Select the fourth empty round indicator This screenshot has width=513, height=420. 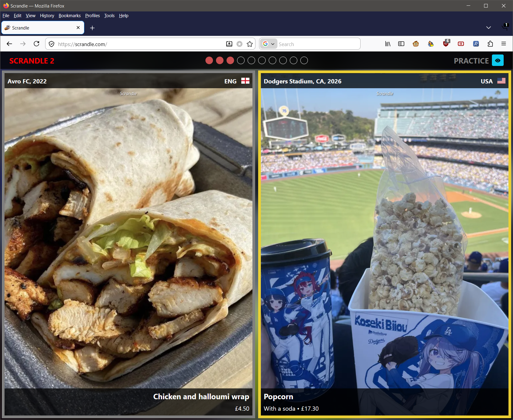click(272, 61)
